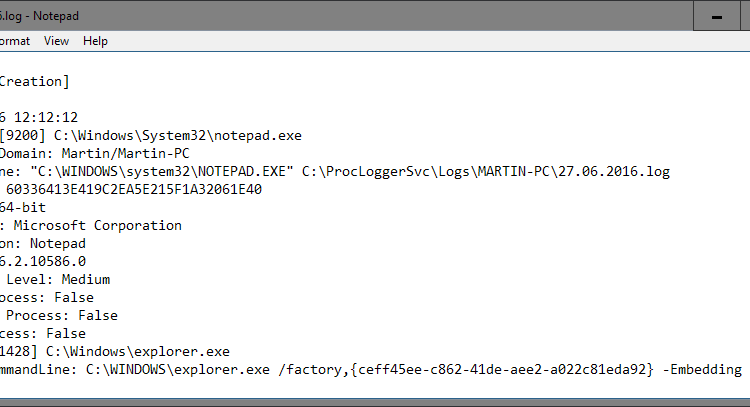Click the Microsoft Corporation text
This screenshot has height=407, width=750.
tap(98, 225)
